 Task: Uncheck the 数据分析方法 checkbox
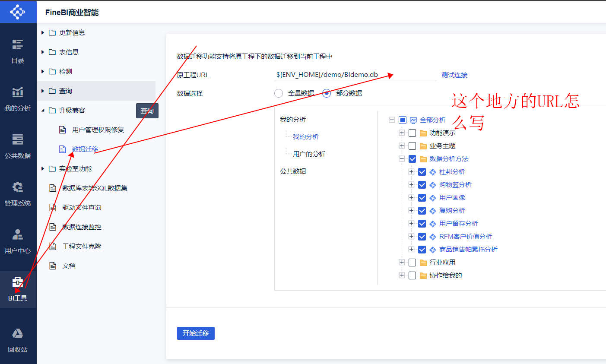point(412,159)
